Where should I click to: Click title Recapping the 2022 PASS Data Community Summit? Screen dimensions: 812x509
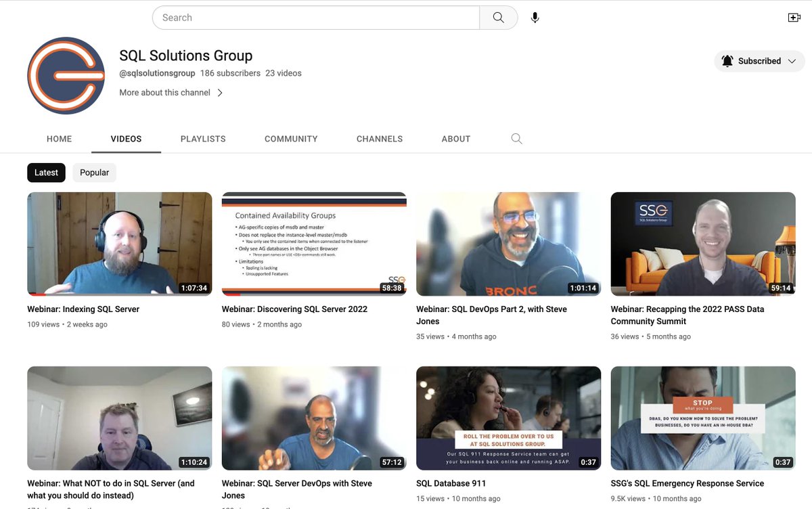point(687,315)
